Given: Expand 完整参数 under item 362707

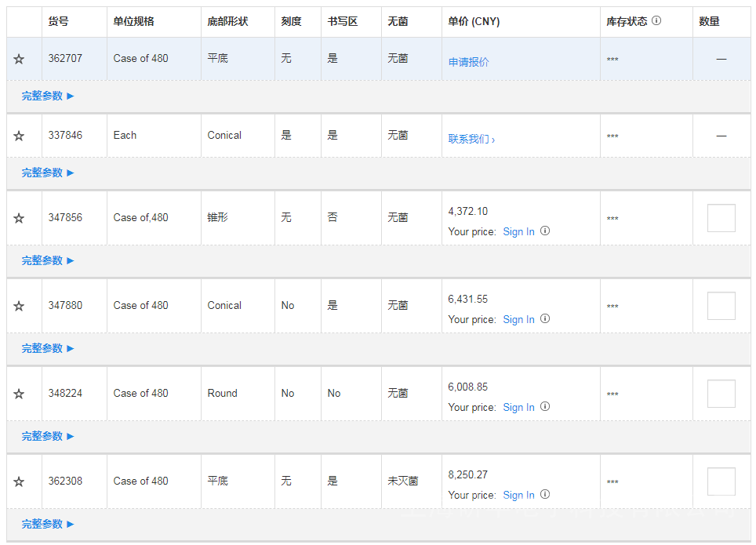Looking at the screenshot, I should [48, 96].
